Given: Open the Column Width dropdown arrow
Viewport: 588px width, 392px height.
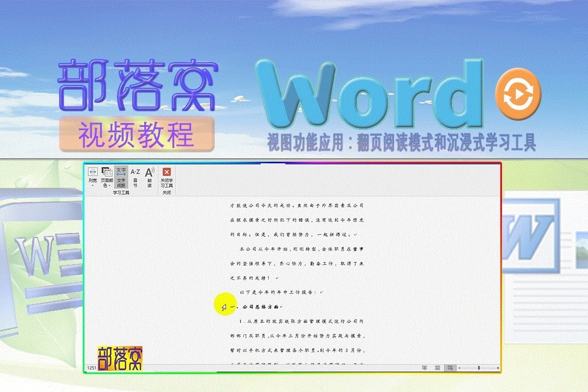Looking at the screenshot, I should click(93, 186).
